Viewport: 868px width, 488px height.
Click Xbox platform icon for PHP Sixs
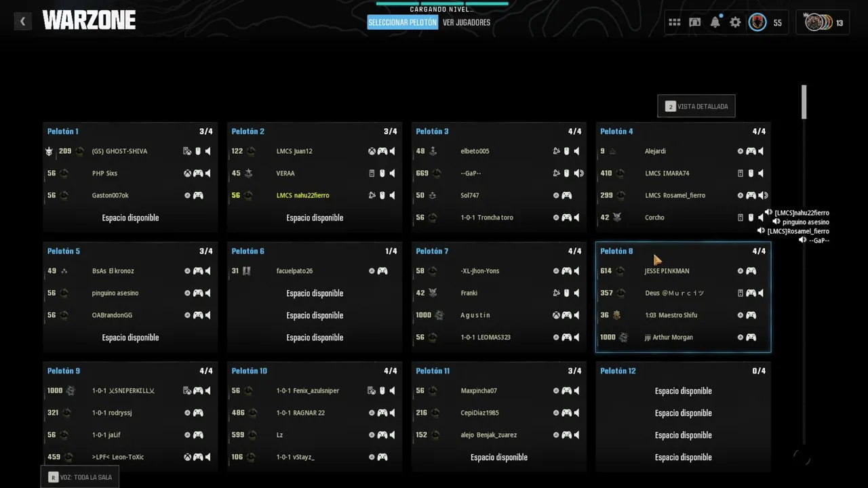187,174
